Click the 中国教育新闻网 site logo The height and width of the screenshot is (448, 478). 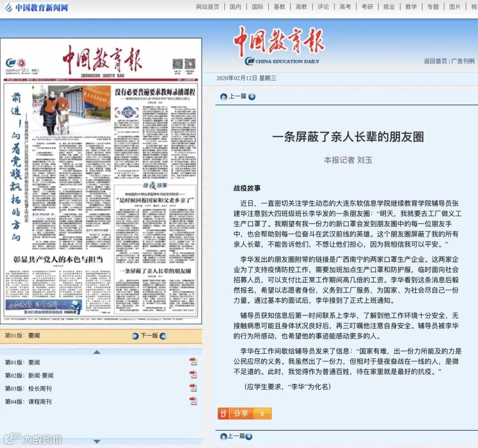click(37, 8)
